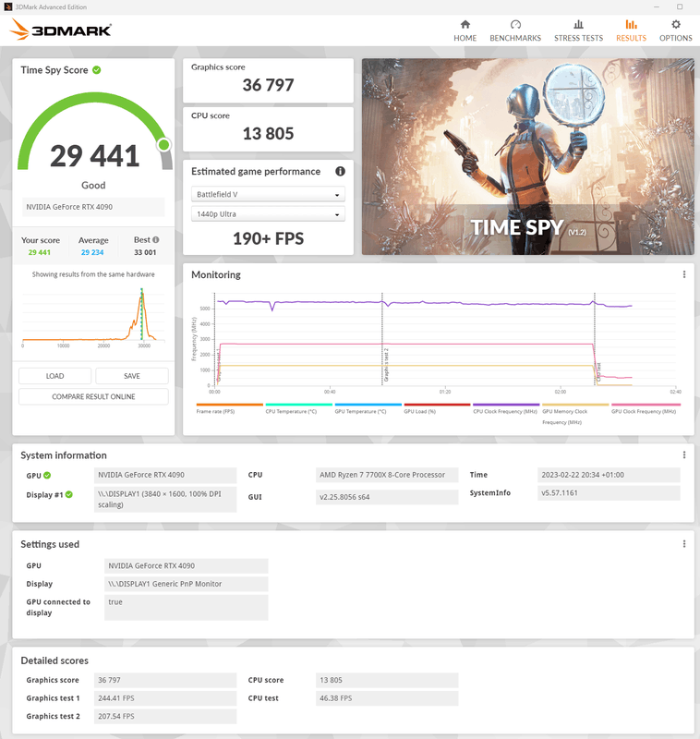Screen dimensions: 700x739
Task: Click green check next to GPU label
Action: [x=47, y=476]
